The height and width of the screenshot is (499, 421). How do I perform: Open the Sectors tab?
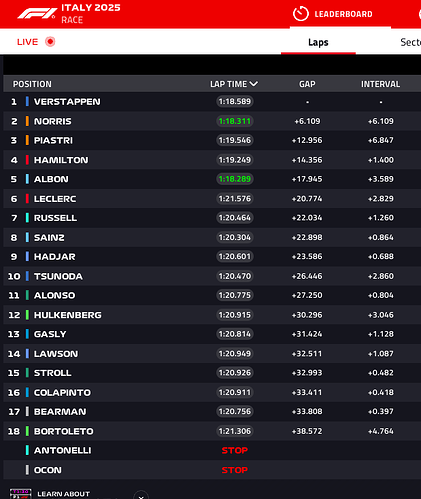(x=410, y=42)
